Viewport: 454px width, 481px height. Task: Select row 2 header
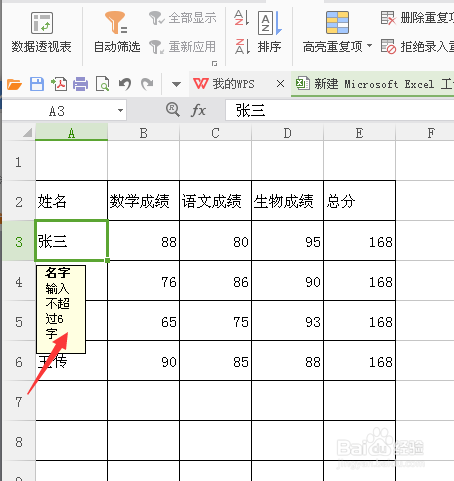(x=18, y=201)
